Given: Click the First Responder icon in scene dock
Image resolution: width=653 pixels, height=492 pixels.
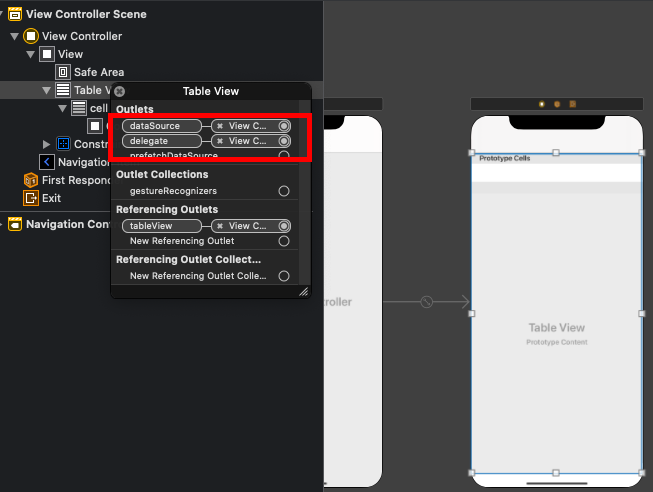Looking at the screenshot, I should pyautogui.click(x=557, y=104).
